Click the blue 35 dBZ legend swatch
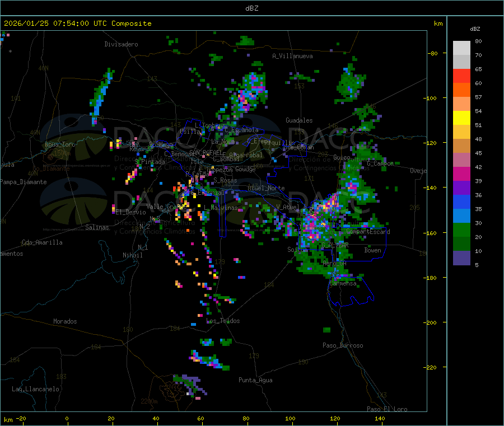The image size is (504, 426). (461, 202)
